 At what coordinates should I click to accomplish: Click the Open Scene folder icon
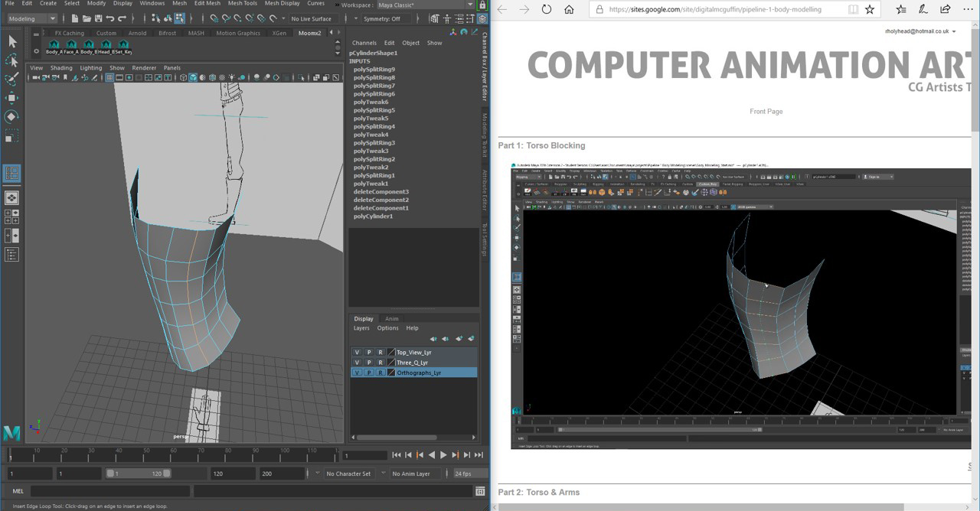click(87, 18)
